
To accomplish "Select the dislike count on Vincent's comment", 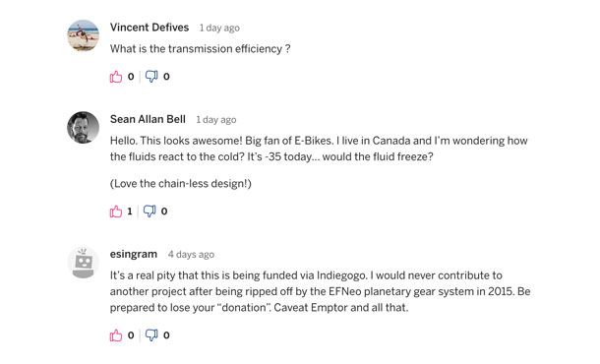I will (166, 77).
